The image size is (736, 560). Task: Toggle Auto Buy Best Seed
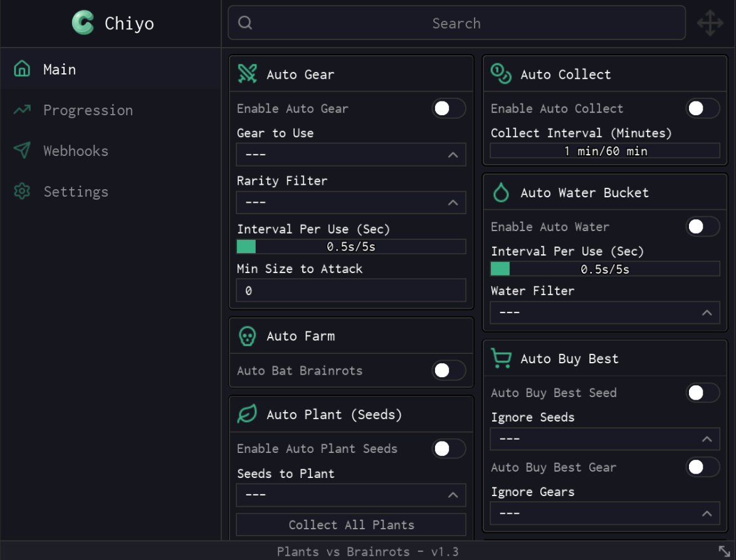pyautogui.click(x=703, y=393)
